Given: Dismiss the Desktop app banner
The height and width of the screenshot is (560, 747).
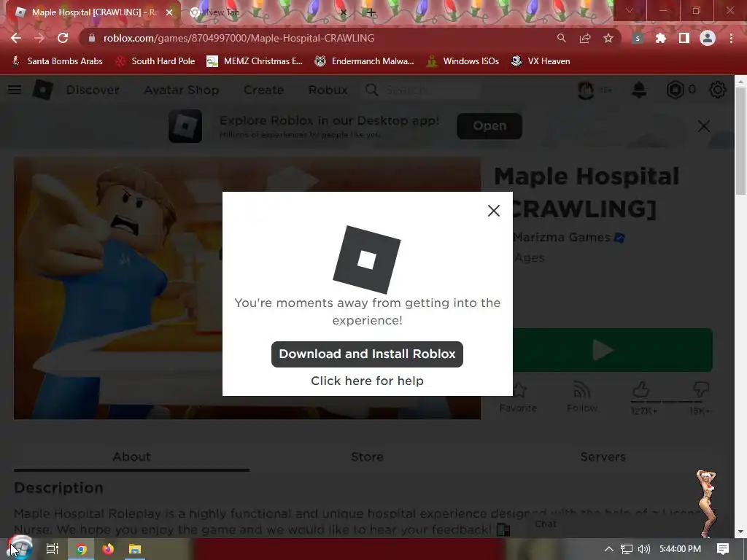Looking at the screenshot, I should 704,126.
